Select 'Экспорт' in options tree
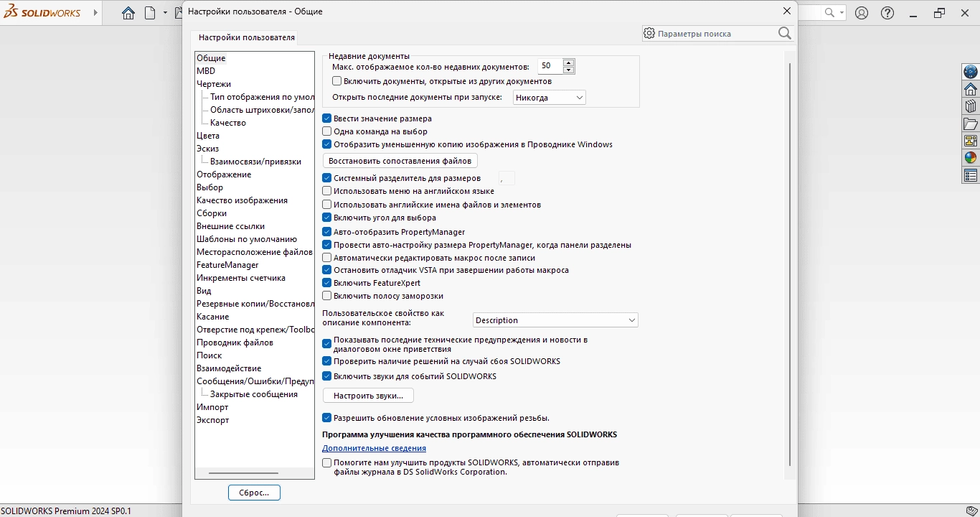The width and height of the screenshot is (980, 517). 213,420
